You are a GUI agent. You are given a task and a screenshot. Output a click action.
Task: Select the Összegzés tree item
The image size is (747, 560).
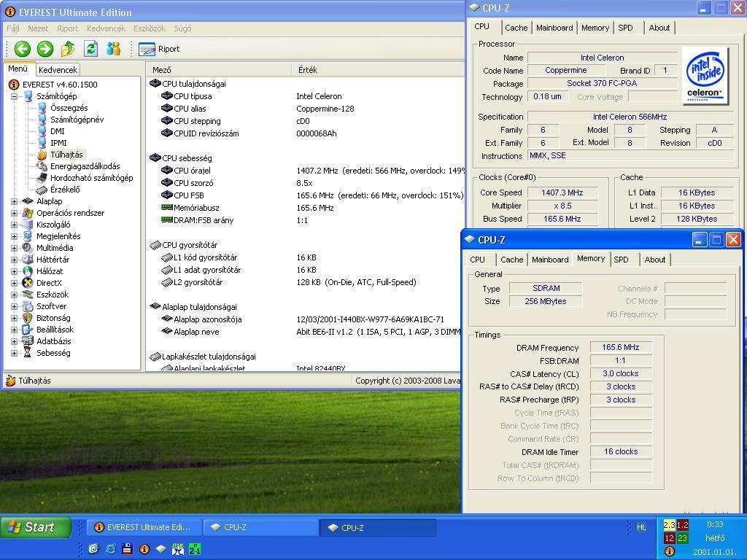(69, 108)
